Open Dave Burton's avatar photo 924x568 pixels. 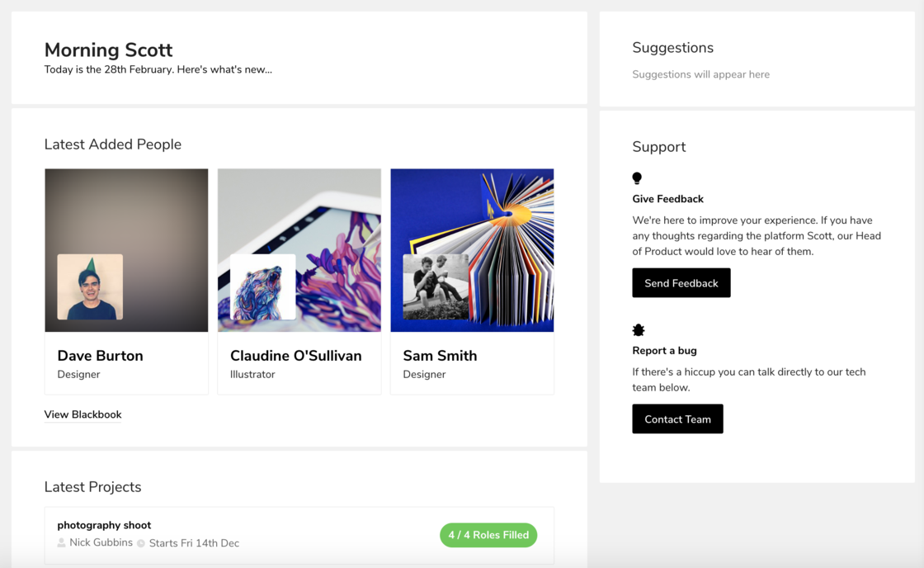[x=90, y=286]
